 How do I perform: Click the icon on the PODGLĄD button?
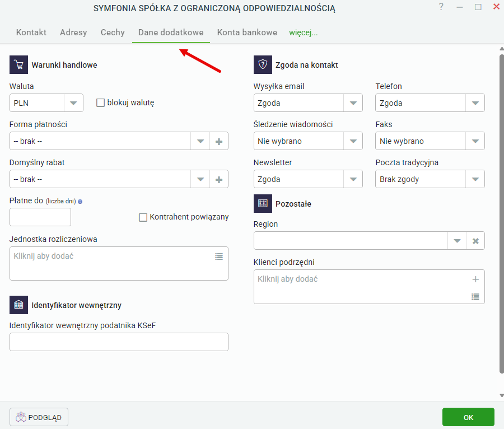pos(21,417)
